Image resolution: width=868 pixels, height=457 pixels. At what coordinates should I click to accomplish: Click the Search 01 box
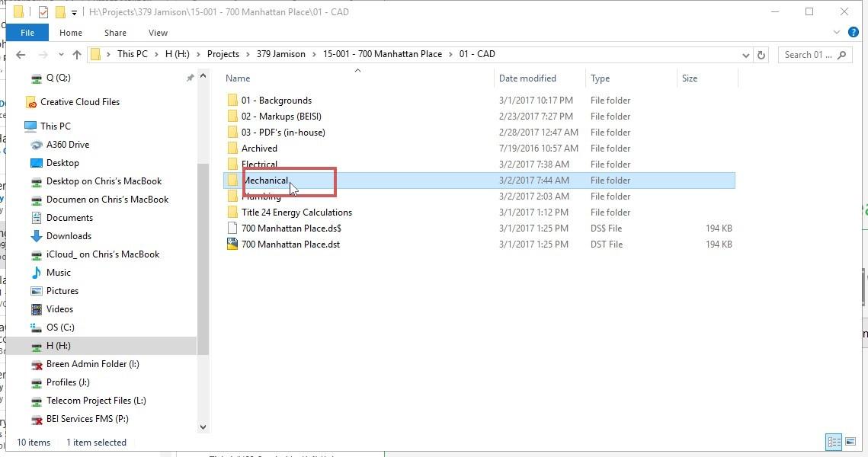click(815, 55)
